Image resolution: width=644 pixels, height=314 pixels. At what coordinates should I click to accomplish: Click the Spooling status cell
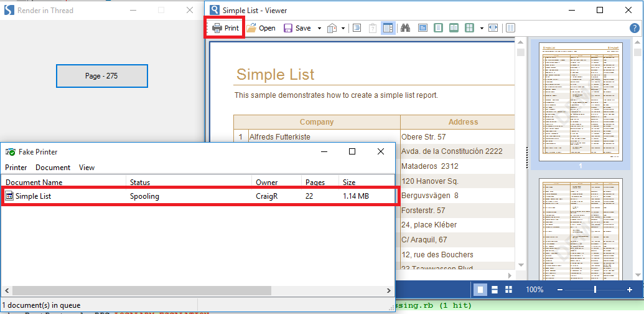(x=144, y=196)
